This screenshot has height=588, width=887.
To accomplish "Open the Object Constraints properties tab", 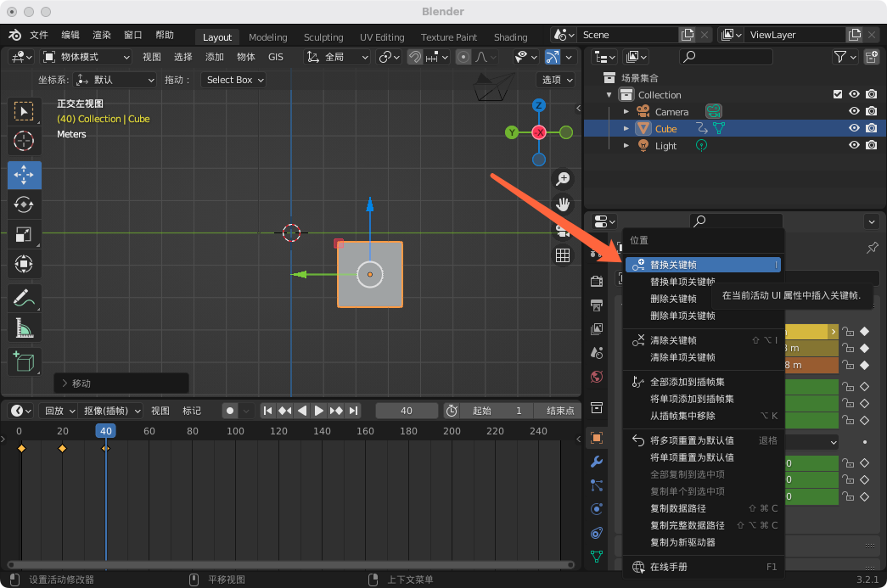I will pyautogui.click(x=596, y=533).
